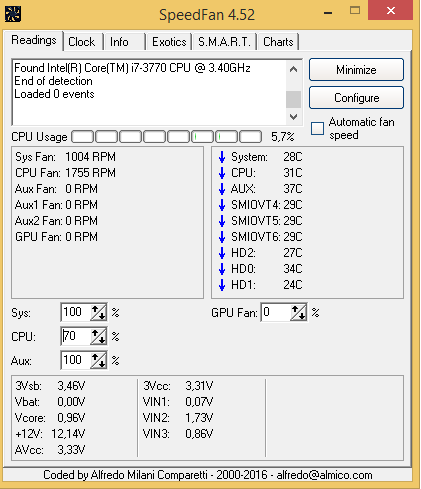Click the 3Vcc 3,31V voltage reading

click(178, 386)
